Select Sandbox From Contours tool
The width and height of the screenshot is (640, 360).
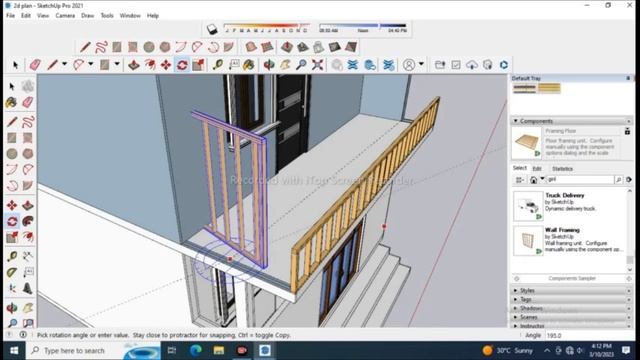pyautogui.click(x=251, y=47)
